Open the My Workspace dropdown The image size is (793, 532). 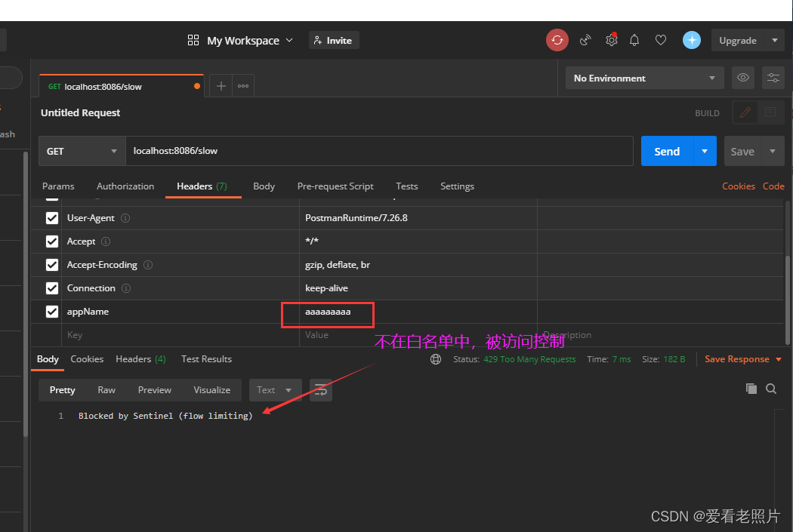pos(250,41)
